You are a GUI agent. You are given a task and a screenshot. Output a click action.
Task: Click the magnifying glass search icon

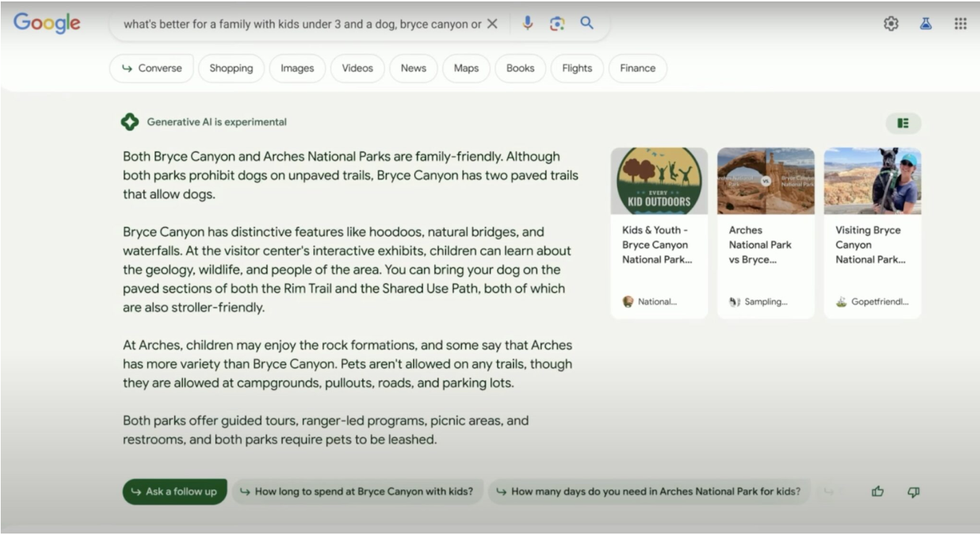click(587, 23)
